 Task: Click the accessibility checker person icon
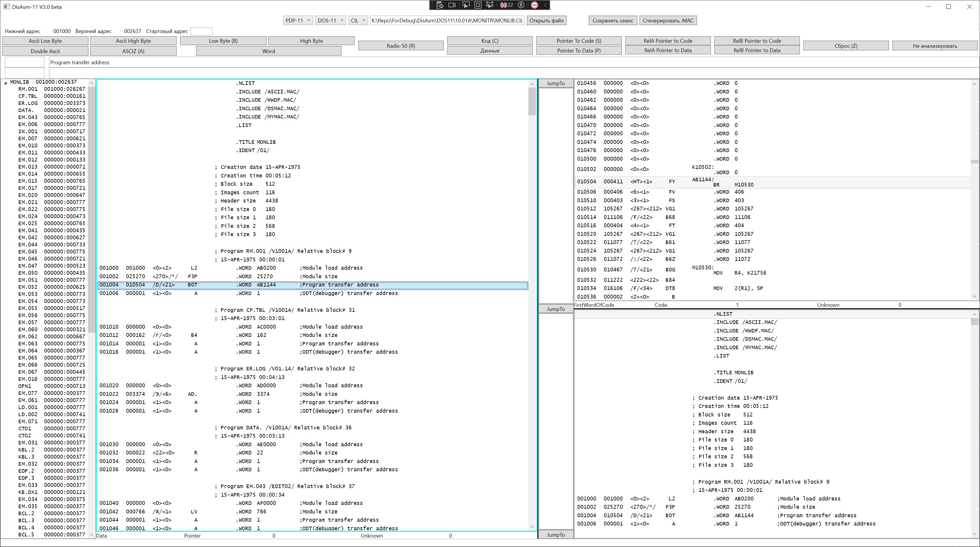tap(521, 5)
